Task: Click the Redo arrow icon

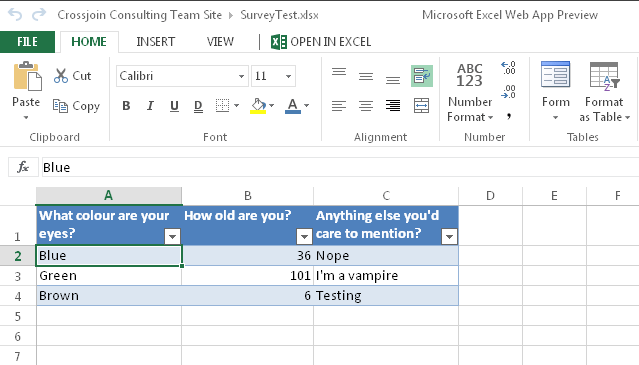Action: point(39,15)
